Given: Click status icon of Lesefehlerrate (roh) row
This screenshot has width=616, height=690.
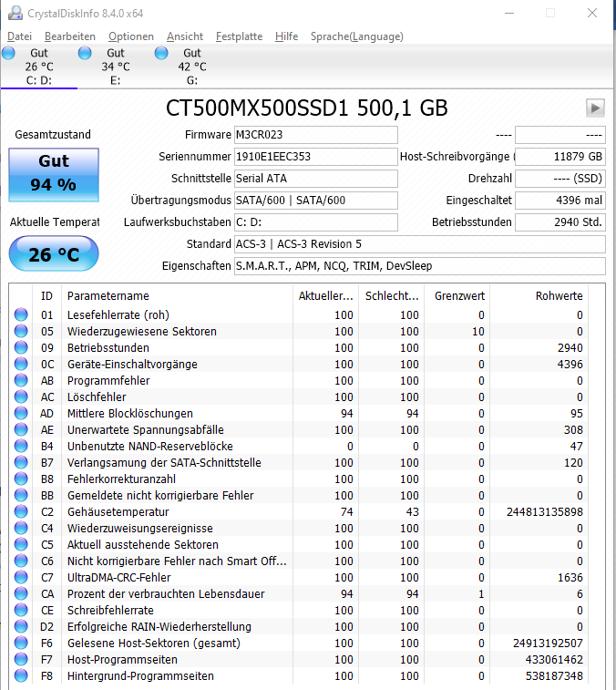Looking at the screenshot, I should click(21, 314).
